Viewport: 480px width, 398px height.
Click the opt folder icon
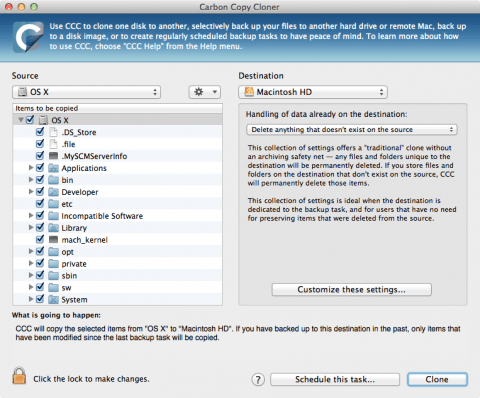[53, 252]
